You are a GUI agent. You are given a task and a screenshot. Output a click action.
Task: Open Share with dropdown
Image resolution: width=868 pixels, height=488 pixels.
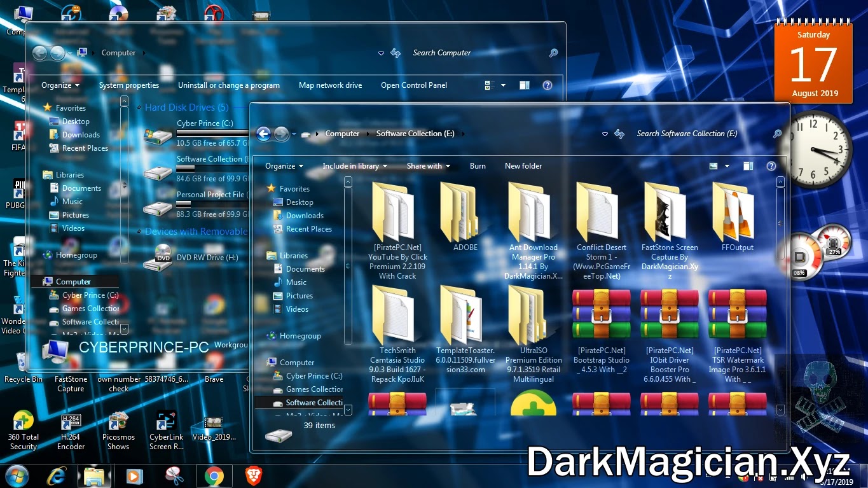429,166
